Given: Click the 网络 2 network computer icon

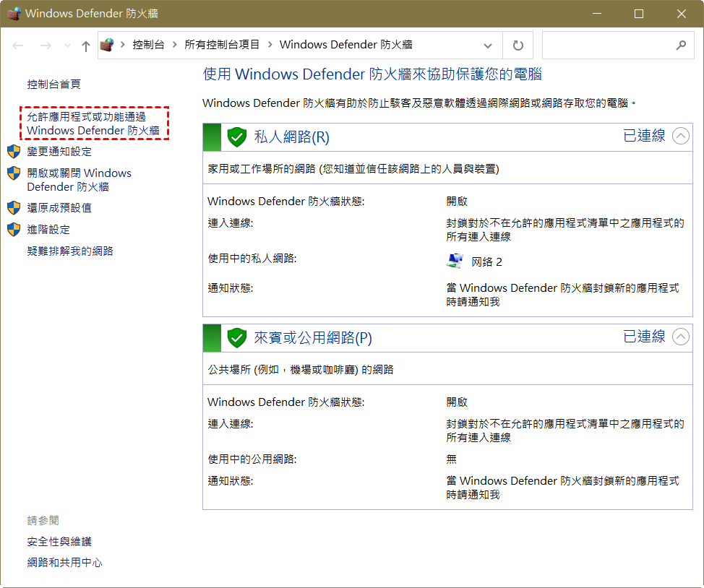Looking at the screenshot, I should (455, 261).
